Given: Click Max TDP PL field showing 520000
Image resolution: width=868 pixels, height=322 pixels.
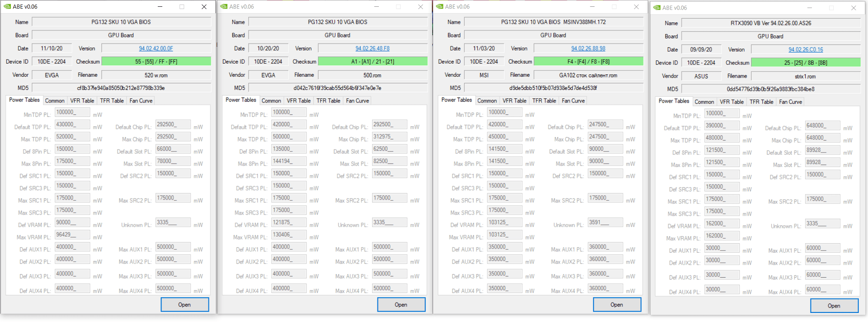Looking at the screenshot, I should tap(72, 137).
